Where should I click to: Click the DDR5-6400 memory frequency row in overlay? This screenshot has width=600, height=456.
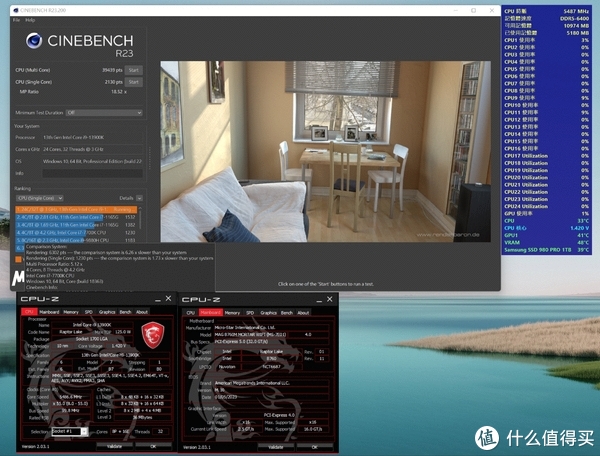tap(546, 18)
